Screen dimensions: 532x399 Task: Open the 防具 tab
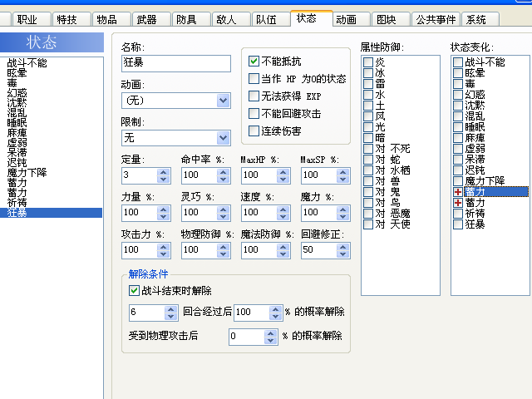pos(191,19)
